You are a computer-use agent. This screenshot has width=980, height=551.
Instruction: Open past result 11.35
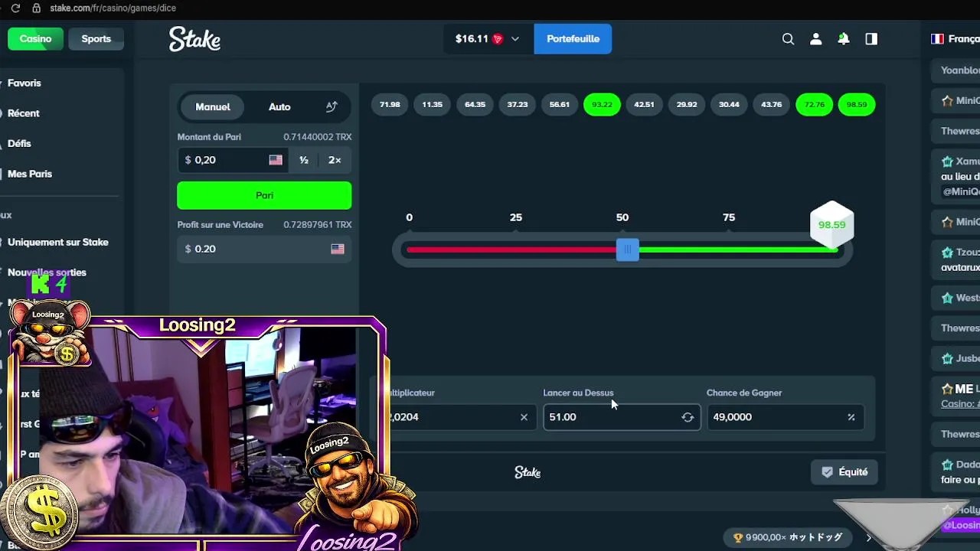coord(433,105)
